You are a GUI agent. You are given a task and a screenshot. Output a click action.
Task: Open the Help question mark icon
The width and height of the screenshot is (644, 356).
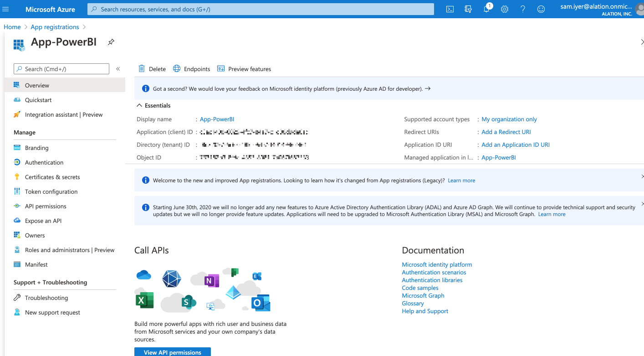(x=523, y=9)
